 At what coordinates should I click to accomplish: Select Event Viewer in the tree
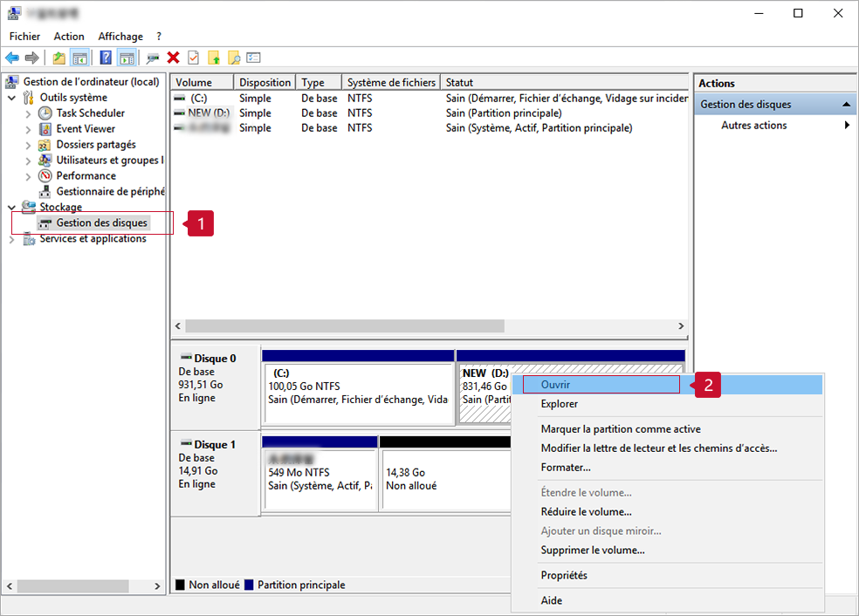click(x=86, y=129)
